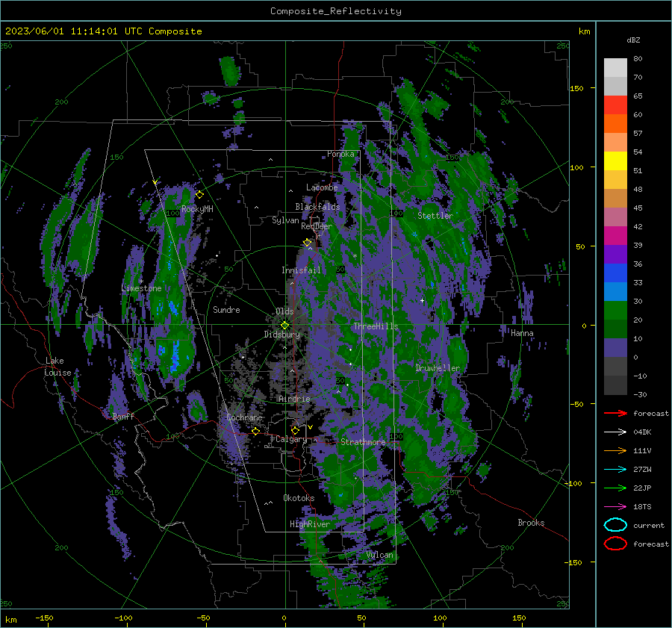Click the Lake Louise label
672x628 pixels.
coord(57,367)
